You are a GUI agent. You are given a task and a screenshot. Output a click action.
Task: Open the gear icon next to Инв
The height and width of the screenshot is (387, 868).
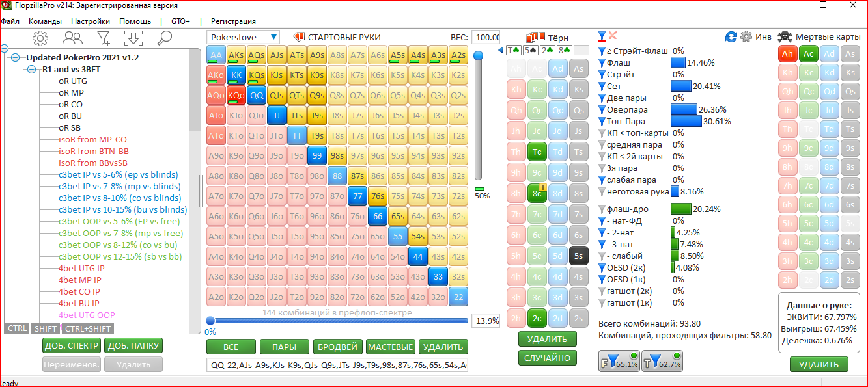coord(746,37)
